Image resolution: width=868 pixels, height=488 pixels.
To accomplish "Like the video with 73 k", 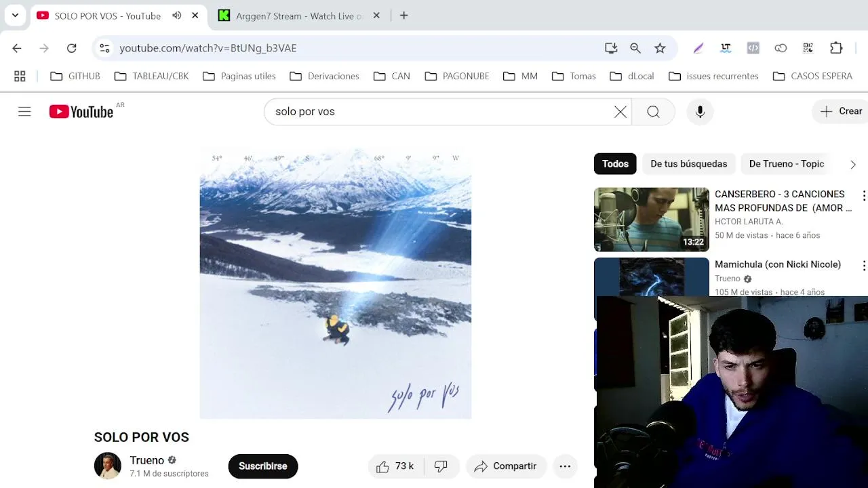I will (x=395, y=466).
